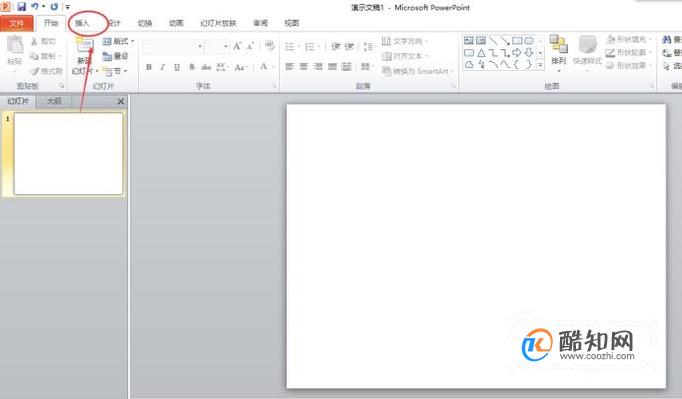Click the New Slide (新建幻灯片) icon
This screenshot has height=399, width=682.
[x=85, y=46]
